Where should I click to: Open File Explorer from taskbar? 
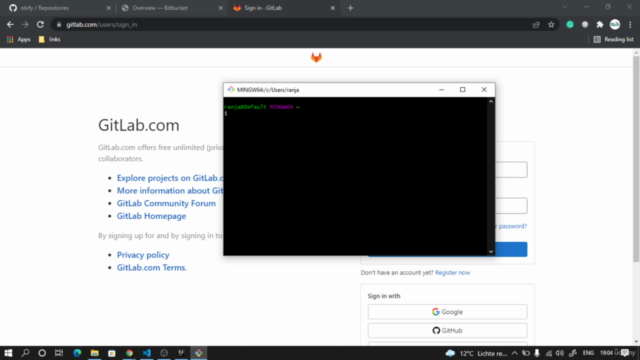point(95,353)
